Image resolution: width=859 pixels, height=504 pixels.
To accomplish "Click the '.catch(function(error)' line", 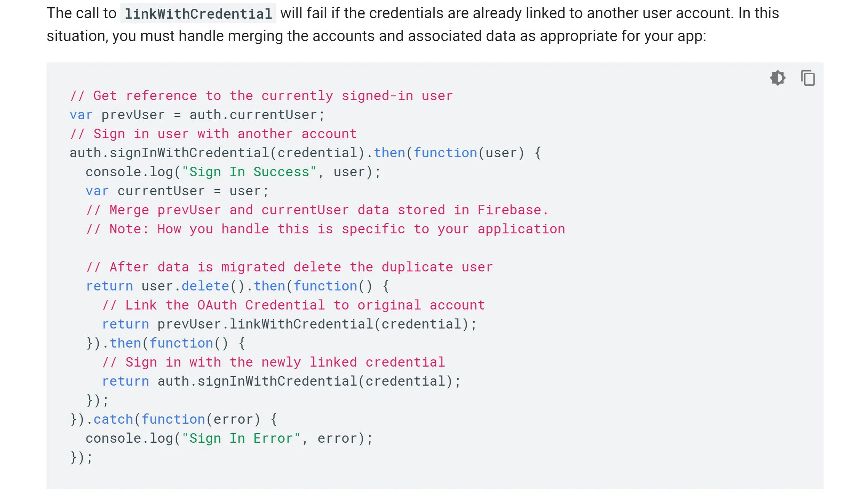I will [174, 419].
